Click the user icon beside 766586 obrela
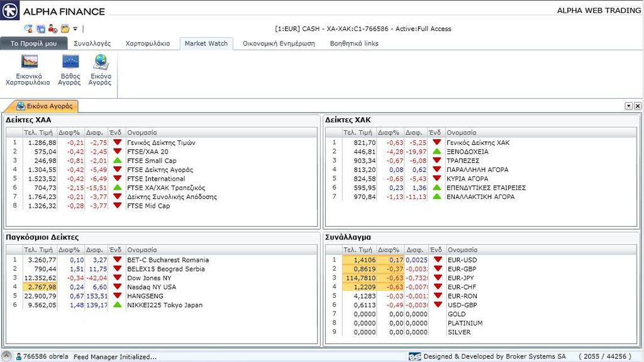The width and height of the screenshot is (644, 362). 18,357
